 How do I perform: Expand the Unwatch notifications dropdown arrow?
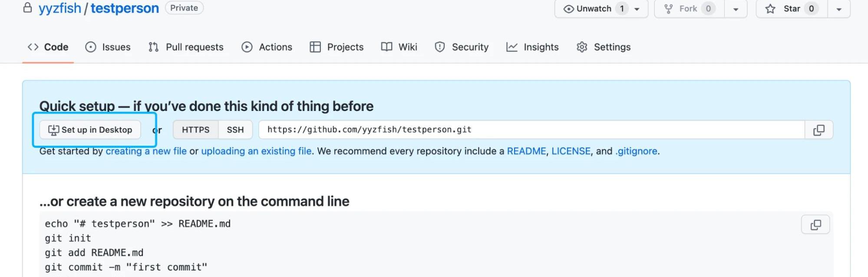click(x=637, y=9)
